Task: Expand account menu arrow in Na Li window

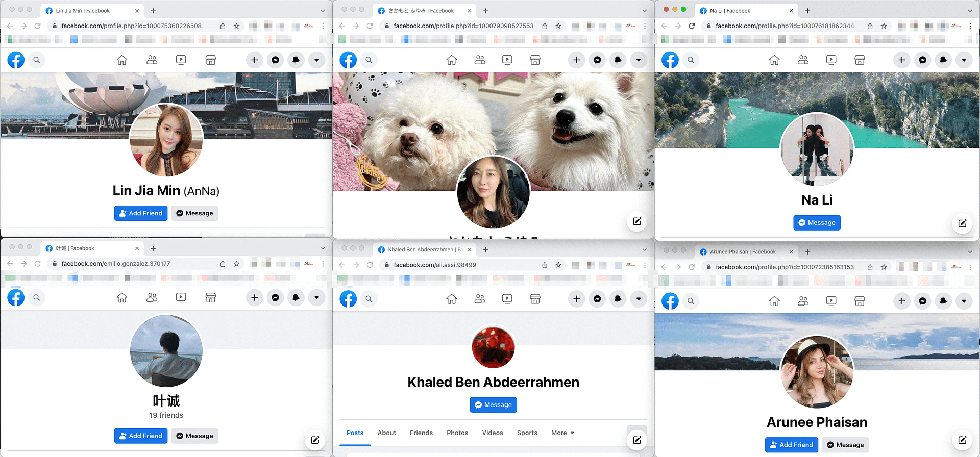Action: [x=964, y=60]
